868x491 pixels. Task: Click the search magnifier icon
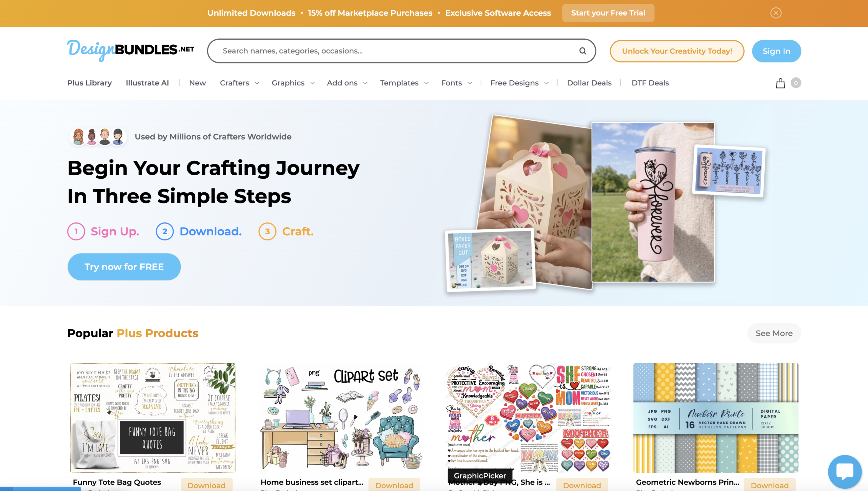point(583,51)
